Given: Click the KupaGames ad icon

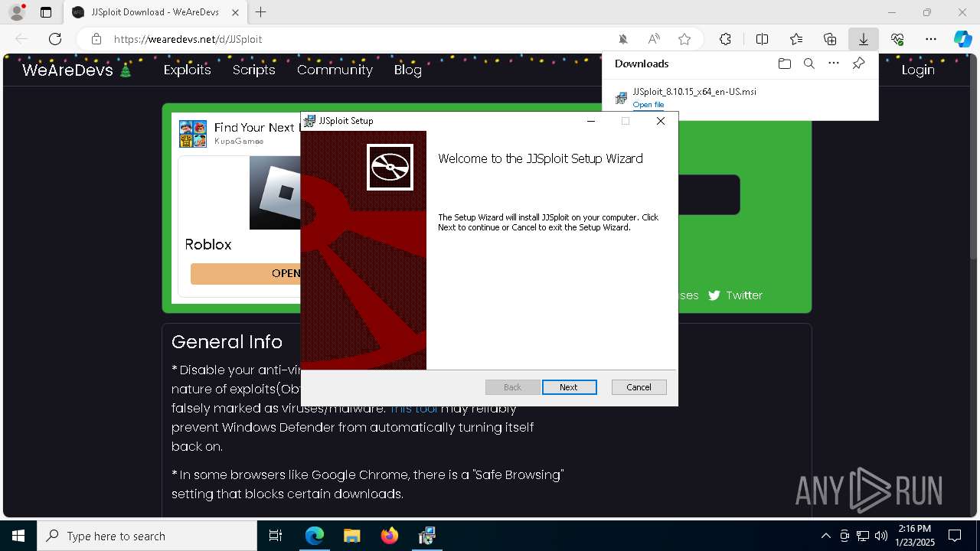Looking at the screenshot, I should click(193, 134).
